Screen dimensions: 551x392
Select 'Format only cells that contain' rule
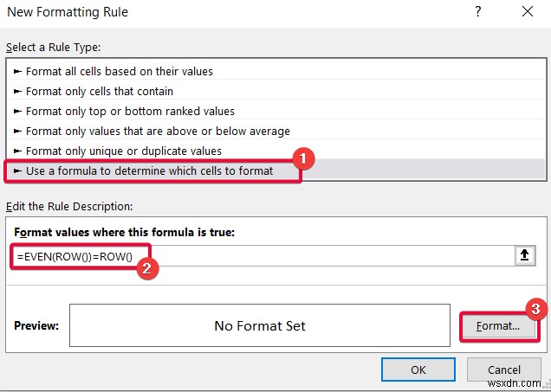[100, 91]
